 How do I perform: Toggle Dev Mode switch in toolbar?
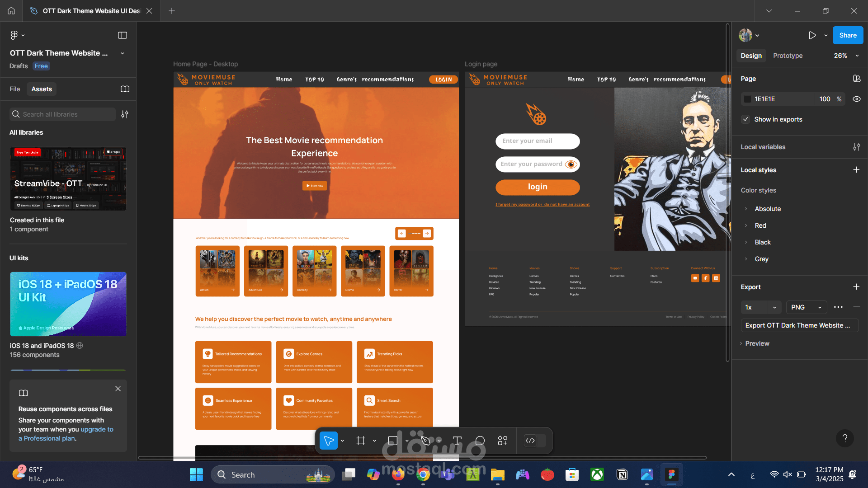534,441
